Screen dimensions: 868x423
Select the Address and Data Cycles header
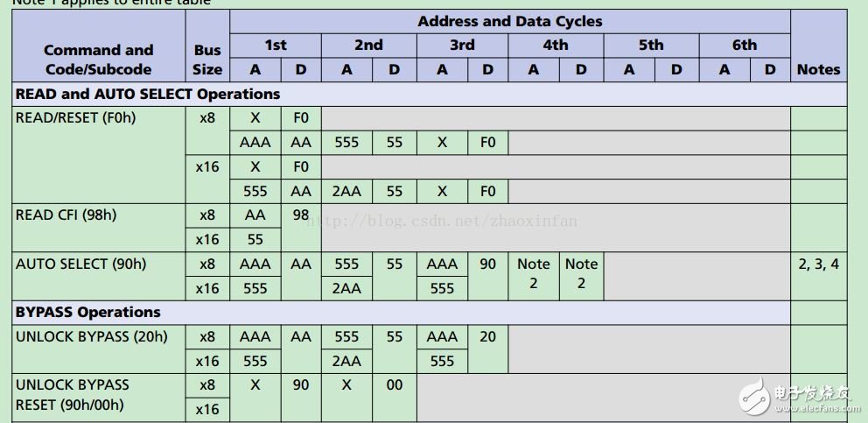tap(509, 21)
